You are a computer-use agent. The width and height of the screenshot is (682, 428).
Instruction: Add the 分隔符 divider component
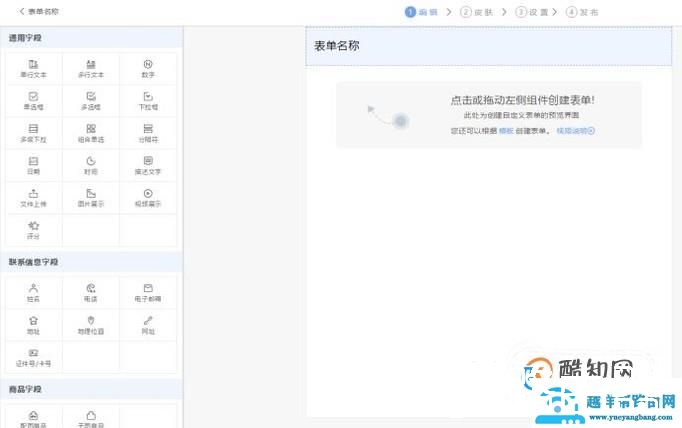pyautogui.click(x=148, y=133)
